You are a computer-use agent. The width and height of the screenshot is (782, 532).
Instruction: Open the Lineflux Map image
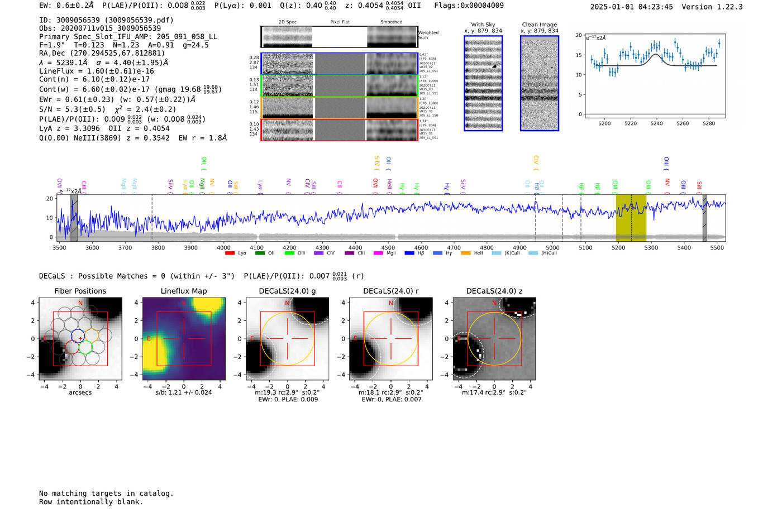tap(184, 339)
